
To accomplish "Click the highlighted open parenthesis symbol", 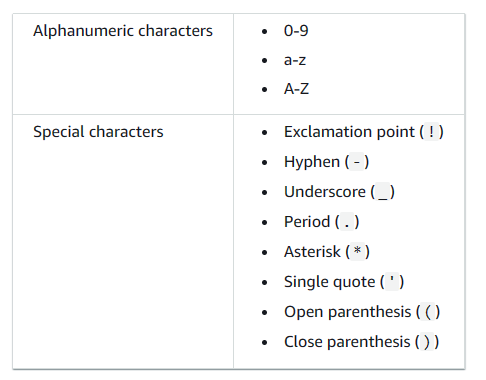I will pyautogui.click(x=428, y=312).
